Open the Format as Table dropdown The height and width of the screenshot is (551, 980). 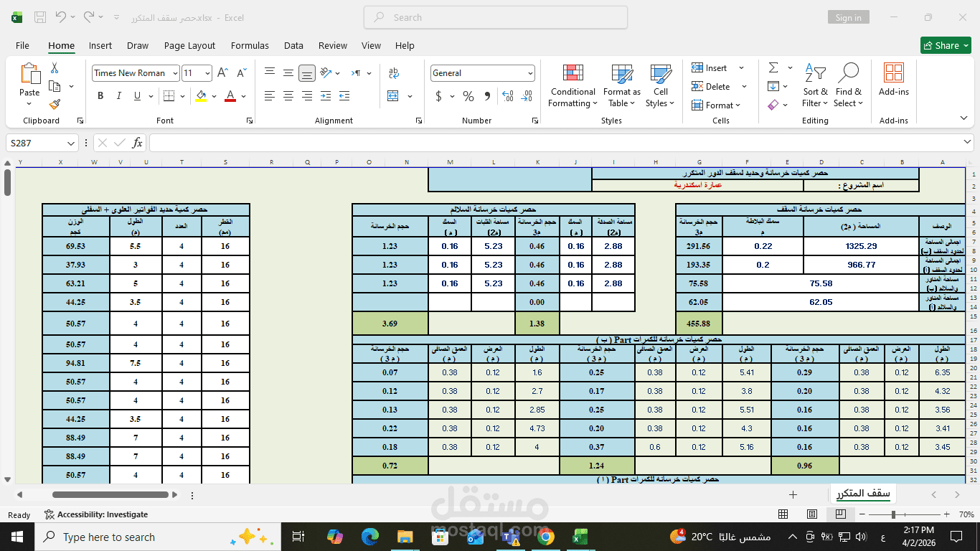pyautogui.click(x=621, y=85)
